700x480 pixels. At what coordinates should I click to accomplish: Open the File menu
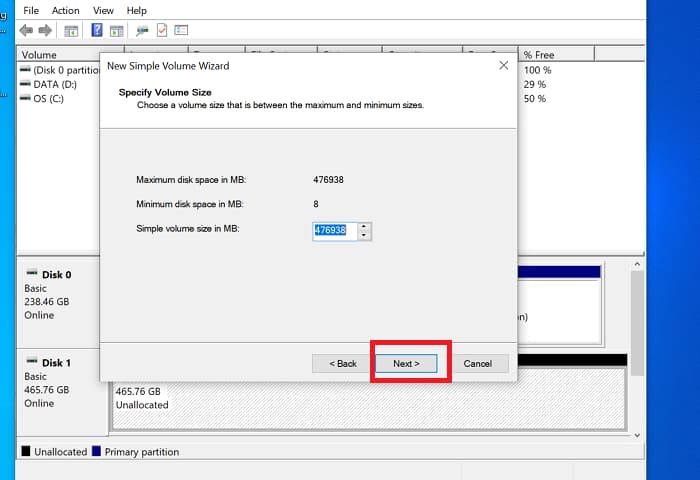pyautogui.click(x=31, y=10)
